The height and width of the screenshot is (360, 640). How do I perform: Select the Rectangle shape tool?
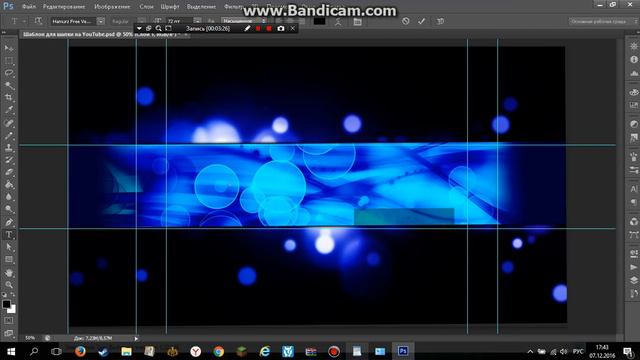9,259
